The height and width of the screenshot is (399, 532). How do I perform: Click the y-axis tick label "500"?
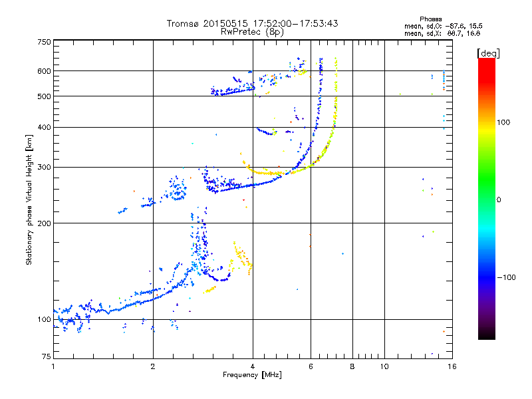click(44, 96)
